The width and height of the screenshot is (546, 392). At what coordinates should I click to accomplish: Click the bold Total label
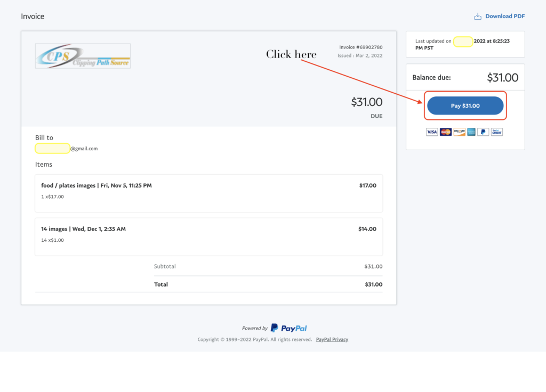pos(161,284)
